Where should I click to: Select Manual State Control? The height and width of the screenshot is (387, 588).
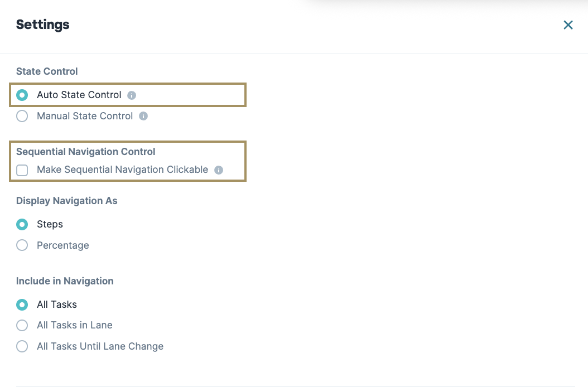(22, 116)
